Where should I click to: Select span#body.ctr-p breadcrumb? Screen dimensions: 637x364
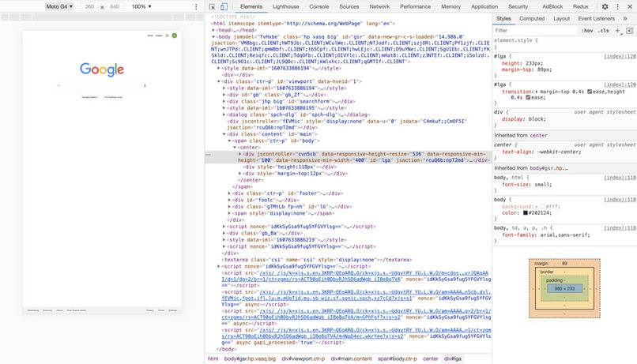click(x=398, y=358)
